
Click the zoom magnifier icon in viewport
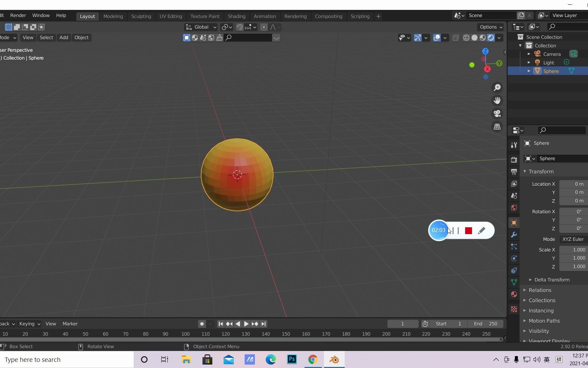(x=497, y=88)
